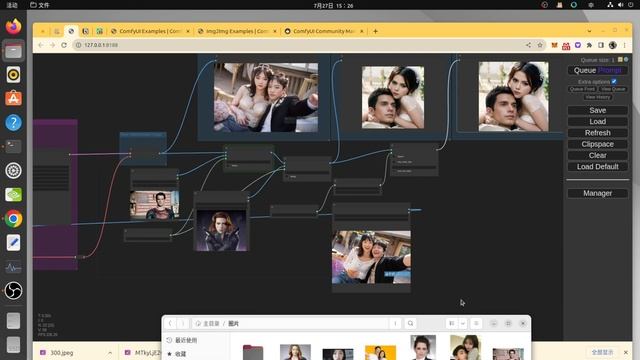
Task: Close the ComfyUI Community Manual tab
Action: (362, 31)
